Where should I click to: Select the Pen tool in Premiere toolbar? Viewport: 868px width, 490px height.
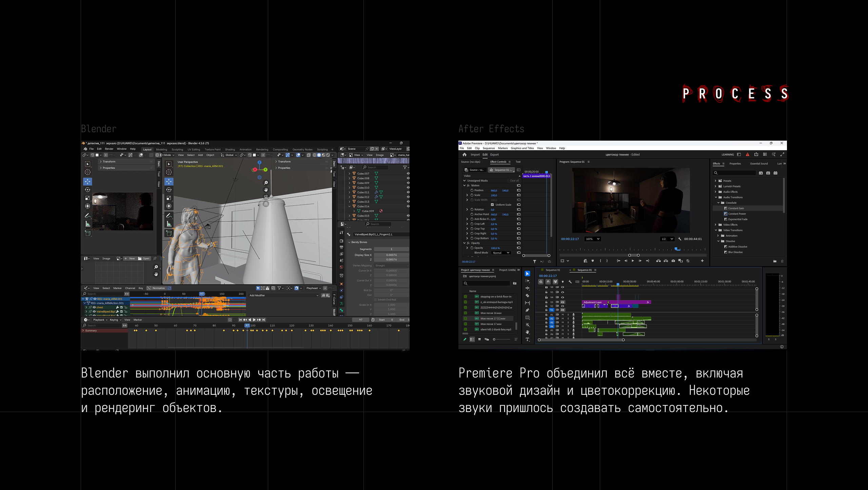click(527, 310)
